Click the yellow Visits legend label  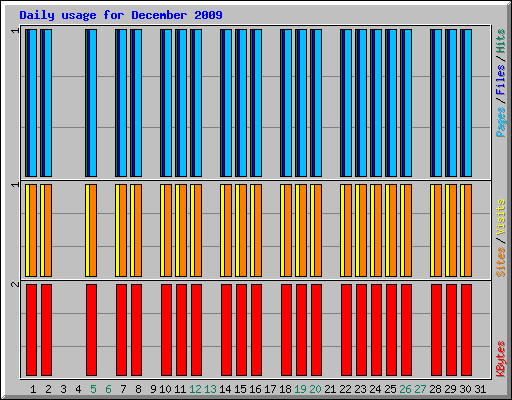coord(500,217)
